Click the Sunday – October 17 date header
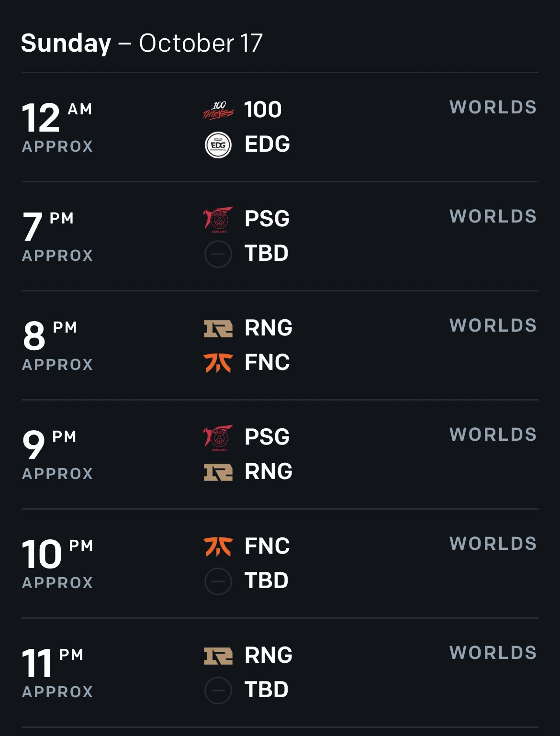 tap(142, 43)
